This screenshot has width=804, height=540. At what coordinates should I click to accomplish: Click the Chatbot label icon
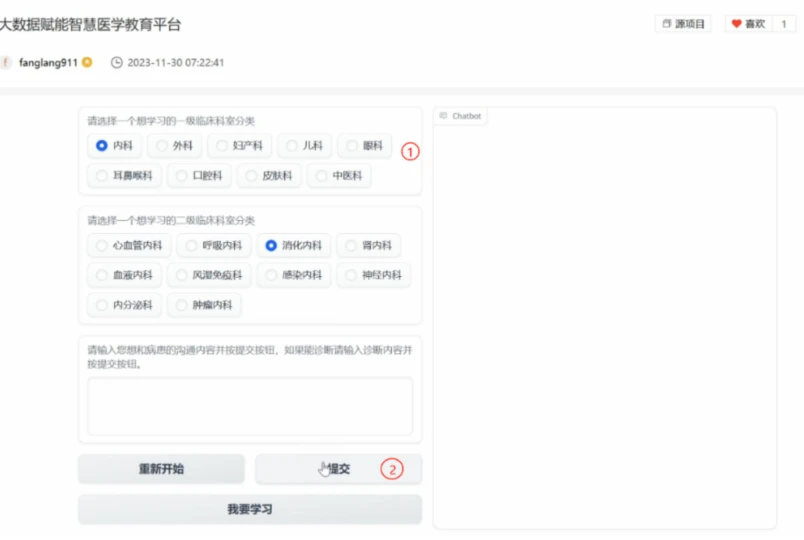444,116
